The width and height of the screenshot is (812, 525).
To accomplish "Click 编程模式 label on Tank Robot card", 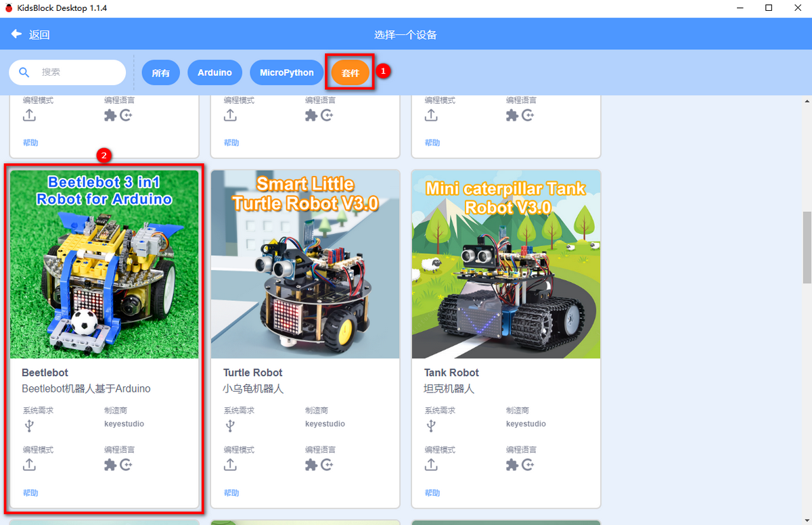I will click(440, 450).
